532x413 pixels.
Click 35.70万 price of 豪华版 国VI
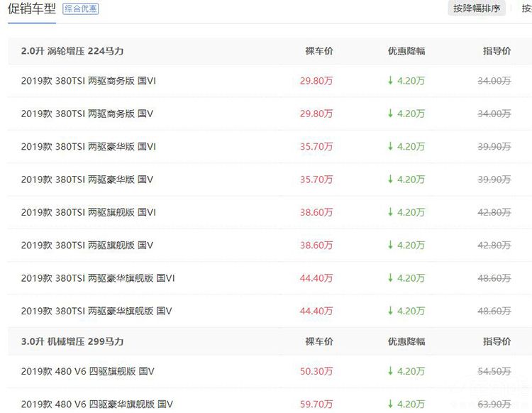point(316,147)
